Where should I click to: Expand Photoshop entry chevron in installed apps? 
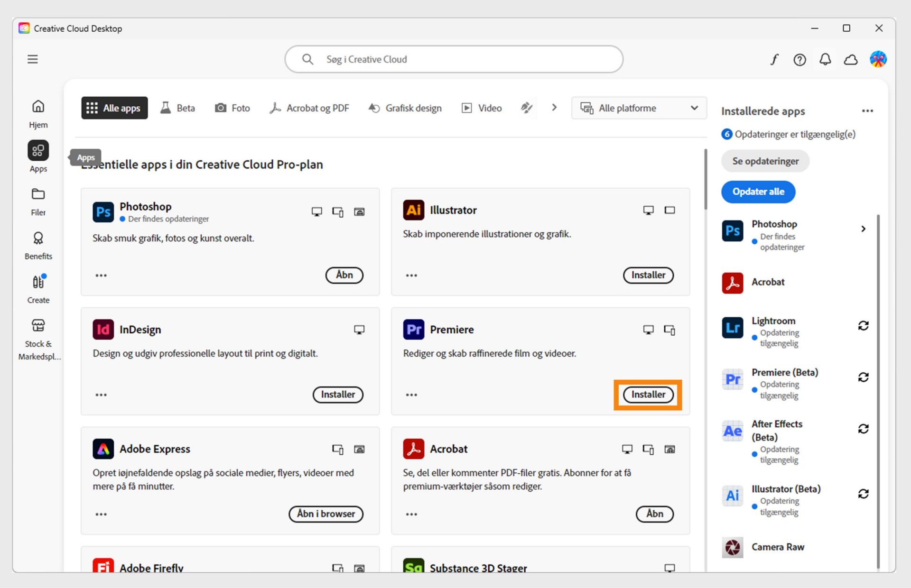pyautogui.click(x=863, y=229)
